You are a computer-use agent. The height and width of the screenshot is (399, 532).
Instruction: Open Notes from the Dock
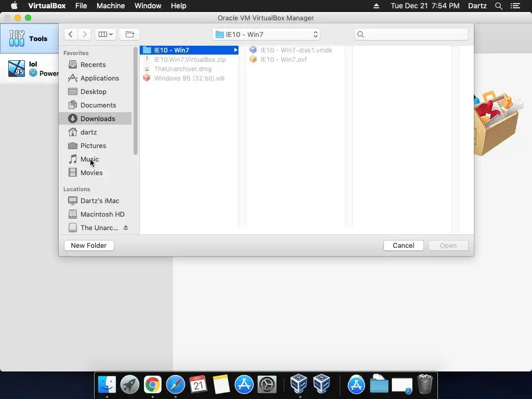(221, 385)
